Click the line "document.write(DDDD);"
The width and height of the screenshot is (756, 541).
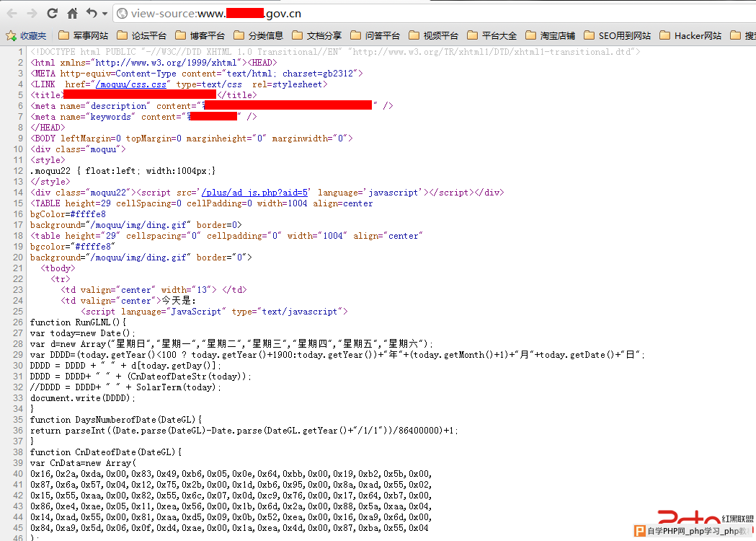tap(82, 398)
